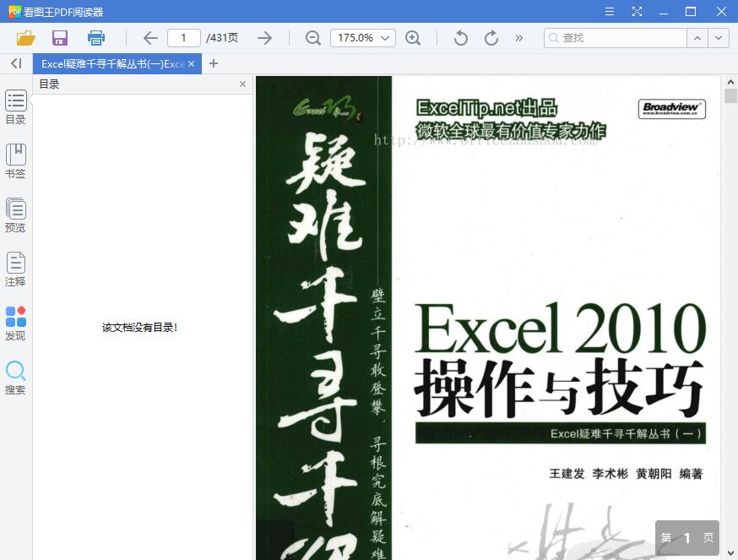The height and width of the screenshot is (560, 738).
Task: Find next search result arrow
Action: pyautogui.click(x=719, y=38)
